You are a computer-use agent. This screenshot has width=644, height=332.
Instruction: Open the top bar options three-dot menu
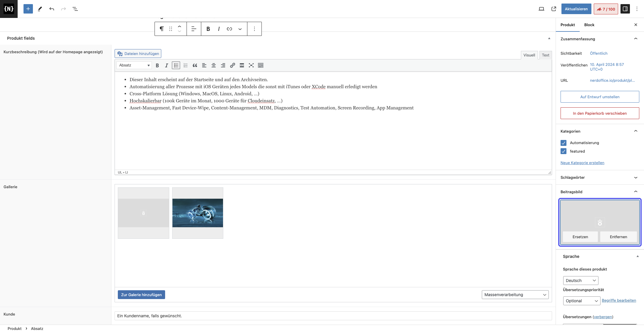coord(637,9)
